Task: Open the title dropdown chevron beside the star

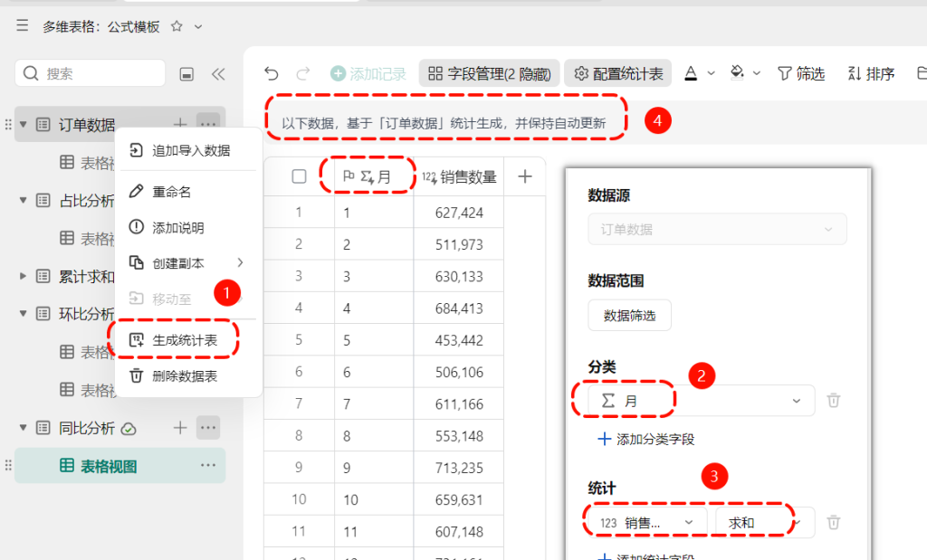Action: tap(198, 26)
